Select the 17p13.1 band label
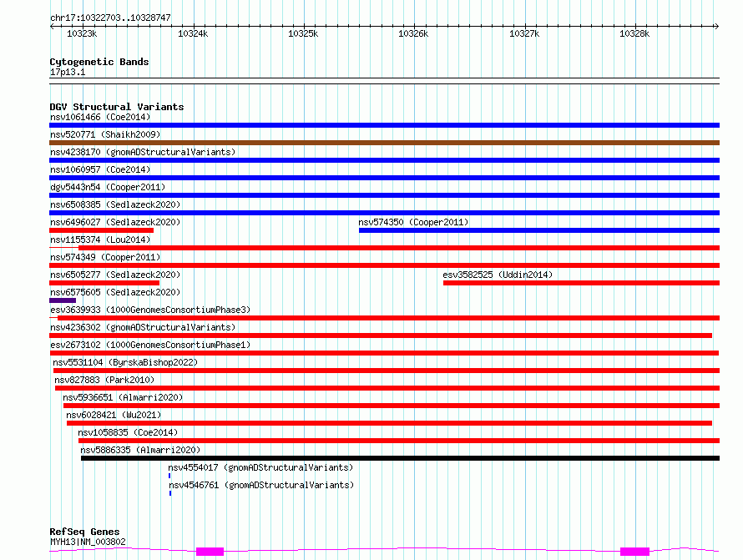743x560 pixels. point(68,73)
